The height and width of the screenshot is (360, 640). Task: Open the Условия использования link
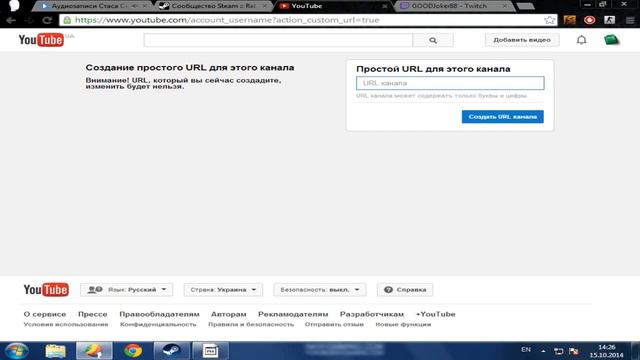(x=66, y=324)
